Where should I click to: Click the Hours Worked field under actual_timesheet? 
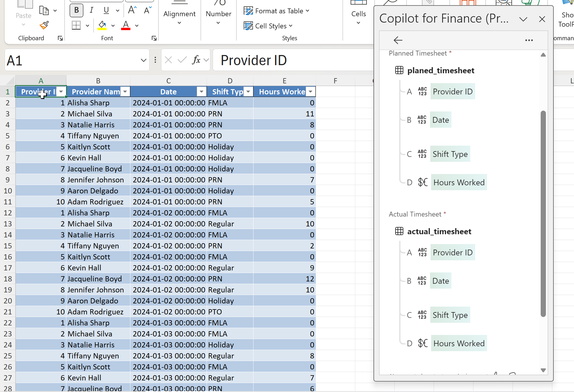click(x=459, y=343)
